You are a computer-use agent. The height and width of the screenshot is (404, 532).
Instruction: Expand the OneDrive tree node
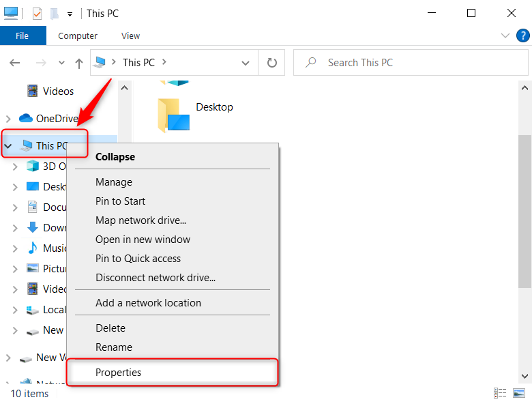(8, 119)
